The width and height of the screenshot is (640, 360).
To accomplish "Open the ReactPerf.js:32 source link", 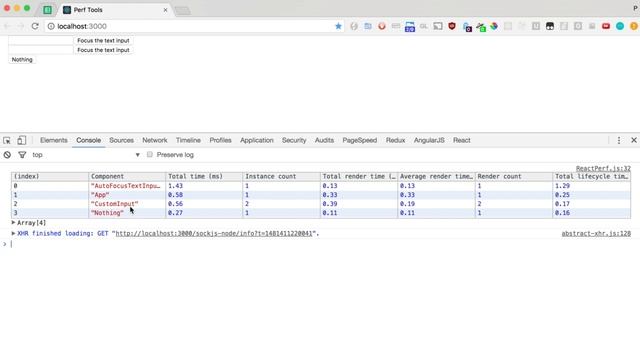I will (x=603, y=168).
